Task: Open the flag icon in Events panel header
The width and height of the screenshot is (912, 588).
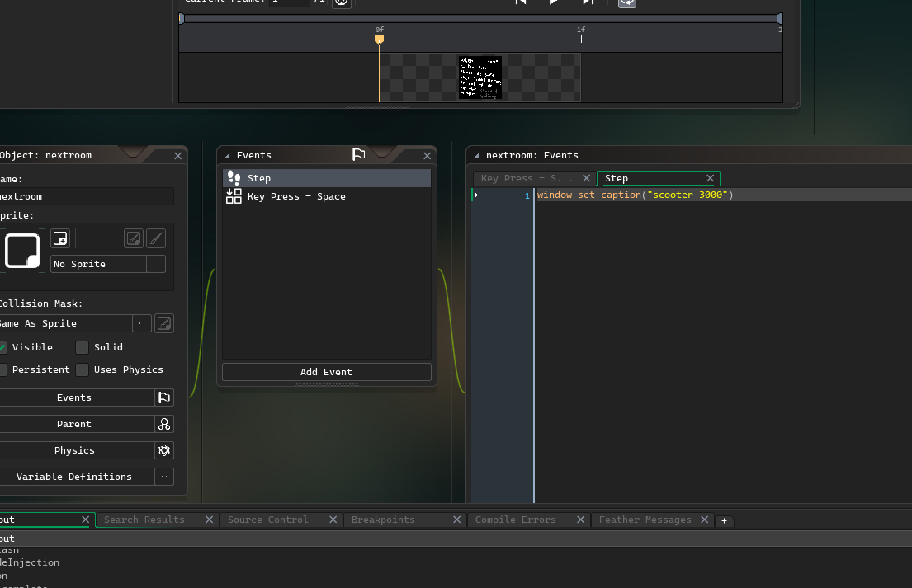Action: tap(359, 154)
